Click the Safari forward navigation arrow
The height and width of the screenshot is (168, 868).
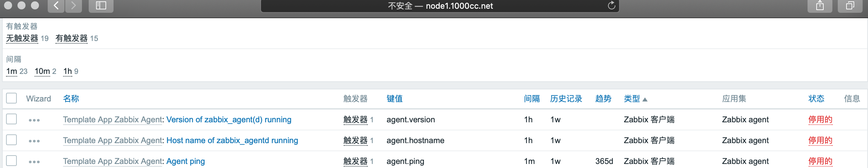point(74,5)
